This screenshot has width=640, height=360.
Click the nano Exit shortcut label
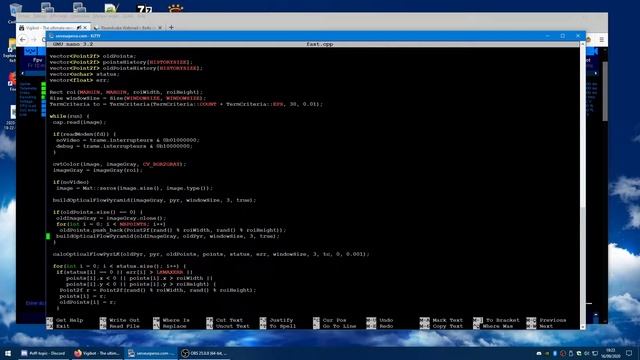tap(62, 327)
